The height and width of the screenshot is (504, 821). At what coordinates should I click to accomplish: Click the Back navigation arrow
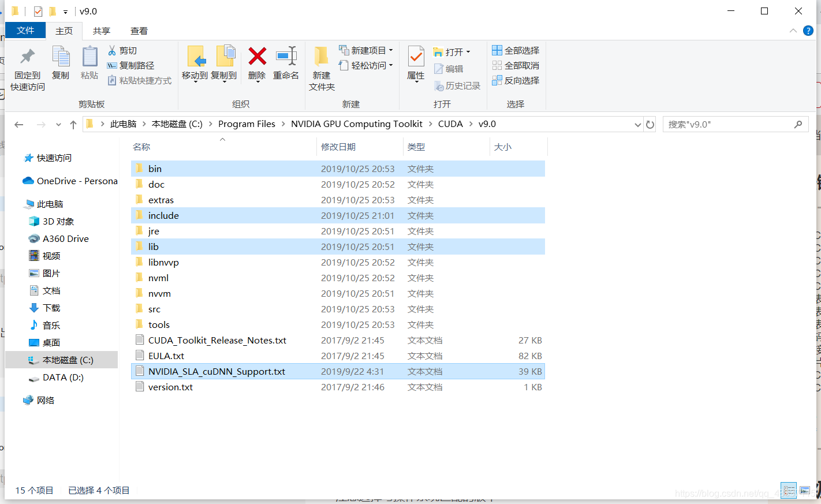point(19,124)
